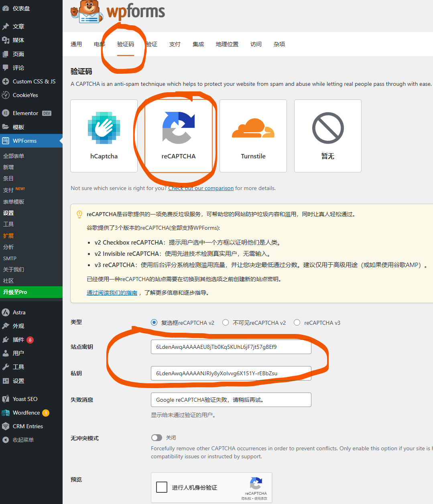Expand the 外观 appearance menu

click(18, 326)
